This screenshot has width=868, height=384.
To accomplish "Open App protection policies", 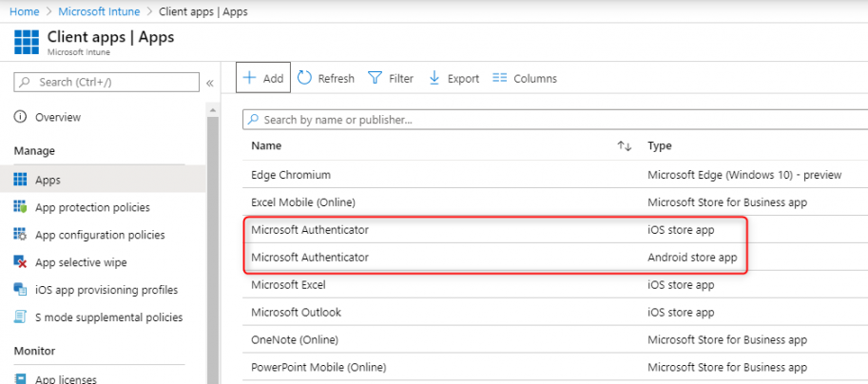I will click(92, 207).
